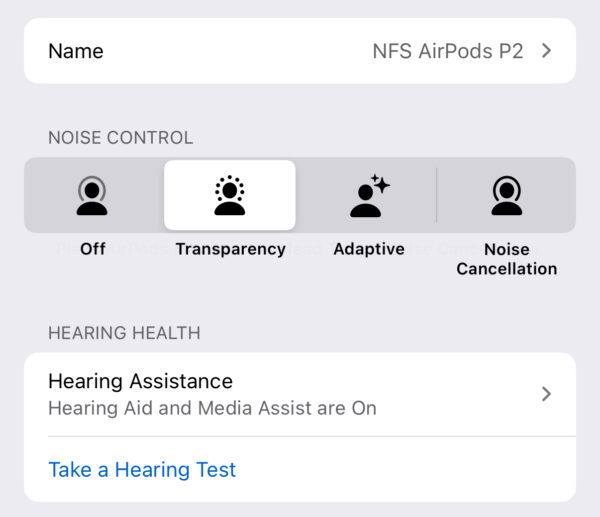Click the Adaptive text label
This screenshot has width=600, height=517.
pos(369,249)
